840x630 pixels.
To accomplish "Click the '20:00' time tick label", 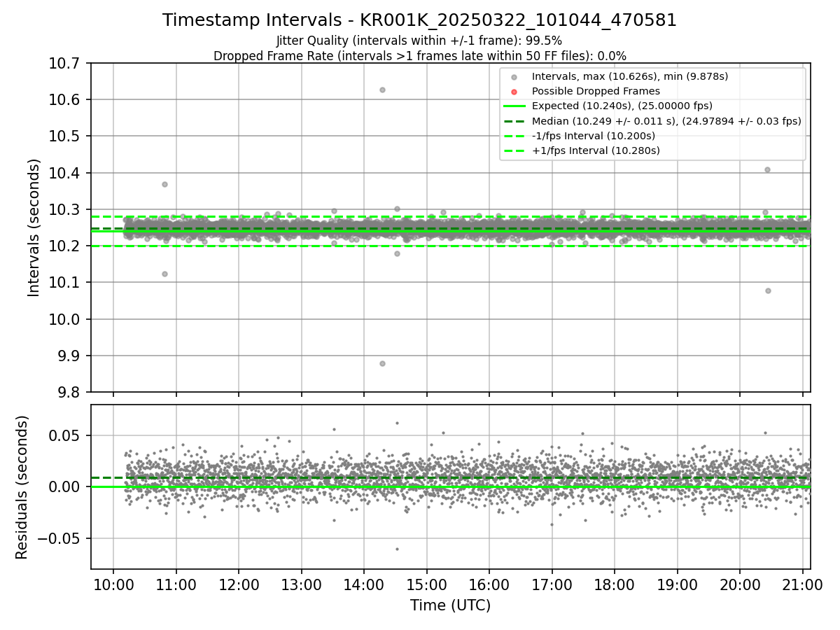I will coord(740,584).
